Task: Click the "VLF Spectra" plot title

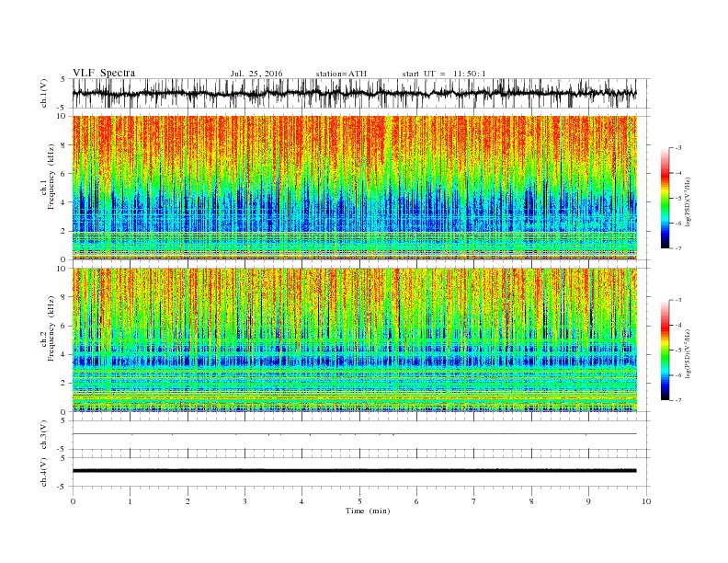Action: (104, 73)
